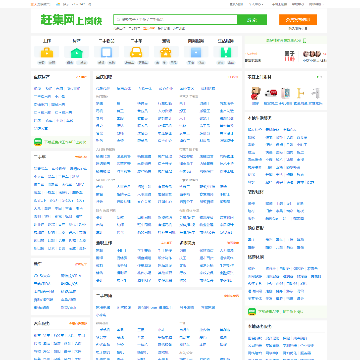Open the green M-shaped category icon
The width and height of the screenshot is (360, 360).
click(x=226, y=52)
